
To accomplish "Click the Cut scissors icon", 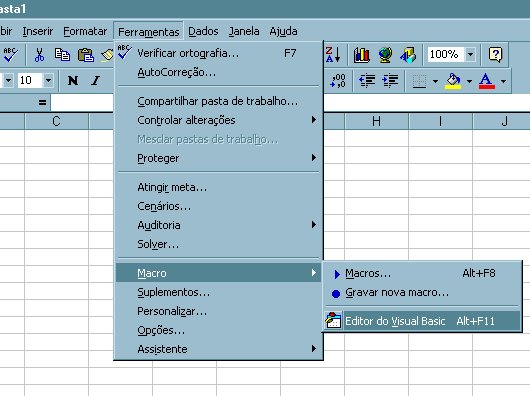I will [x=39, y=55].
